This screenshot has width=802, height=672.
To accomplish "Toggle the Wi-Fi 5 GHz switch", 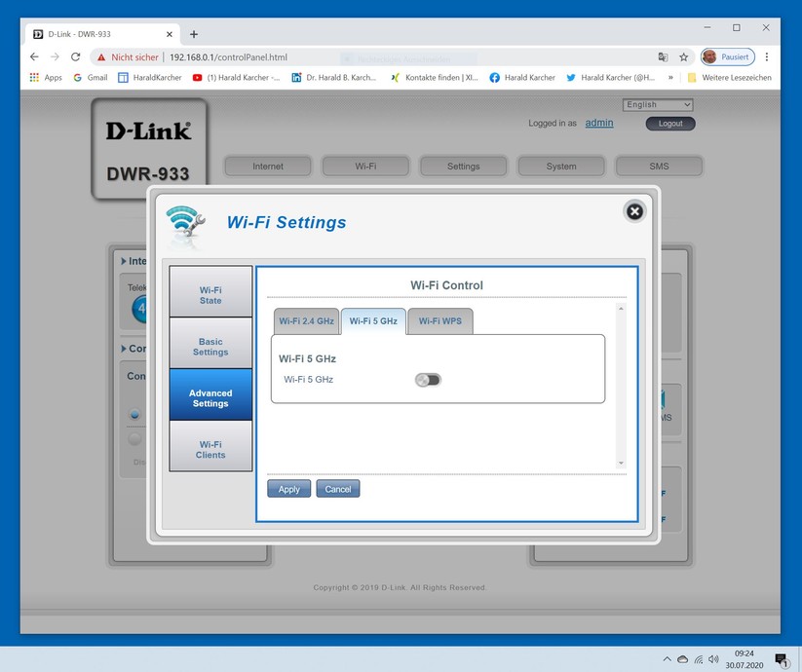I will (x=428, y=380).
